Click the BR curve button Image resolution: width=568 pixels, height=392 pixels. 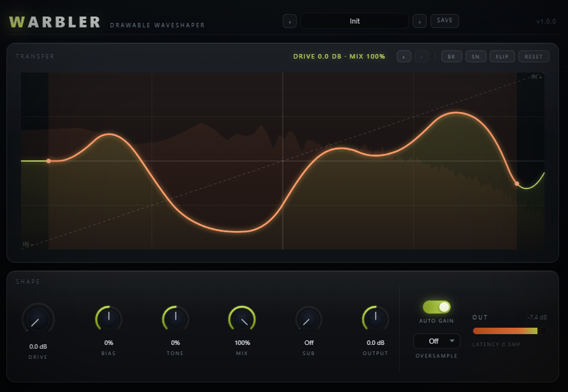click(451, 57)
